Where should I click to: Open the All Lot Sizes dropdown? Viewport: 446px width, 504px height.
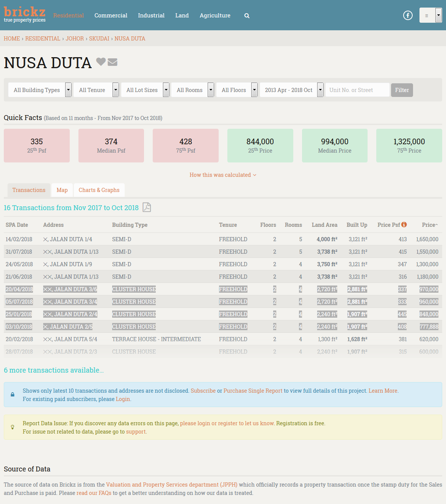coord(145,90)
